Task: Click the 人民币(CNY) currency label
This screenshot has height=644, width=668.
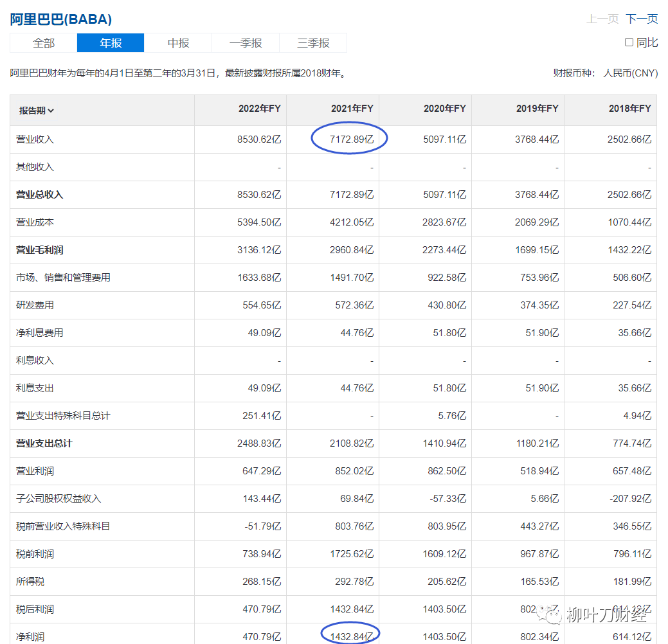Action: [x=631, y=73]
